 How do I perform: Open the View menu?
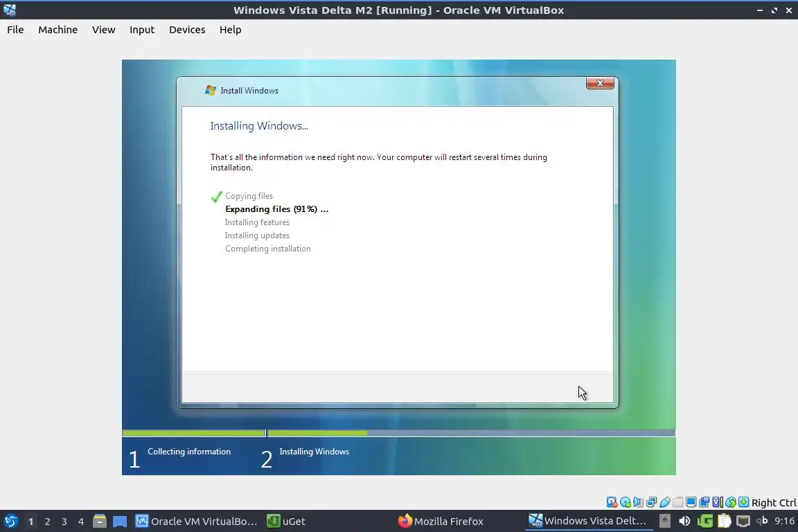pos(103,30)
